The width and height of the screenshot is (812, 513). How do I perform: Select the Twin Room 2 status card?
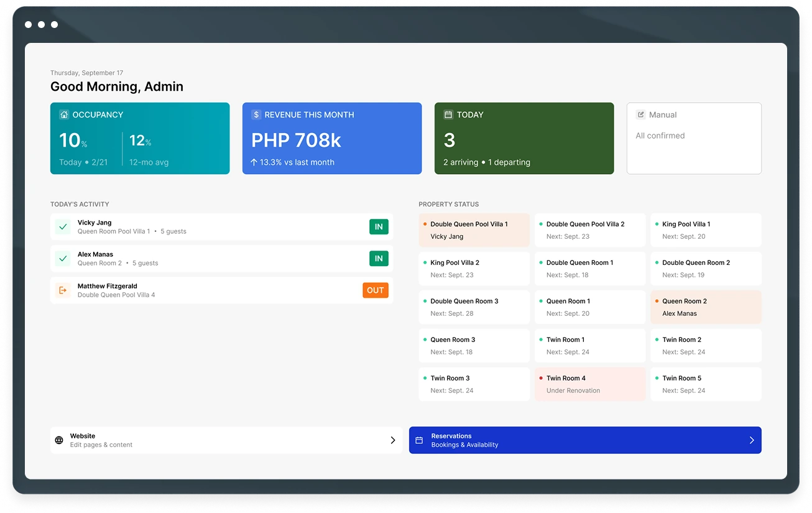[706, 346]
